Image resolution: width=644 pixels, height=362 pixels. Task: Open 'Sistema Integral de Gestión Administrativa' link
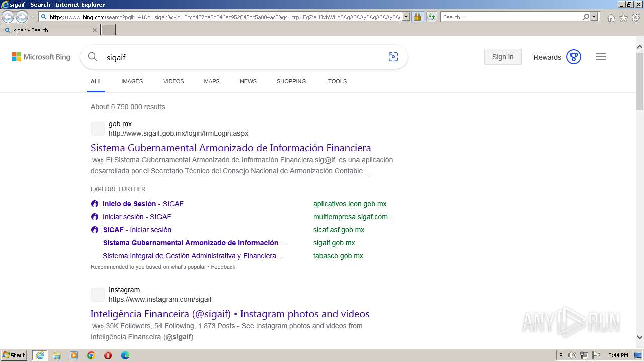click(x=194, y=256)
